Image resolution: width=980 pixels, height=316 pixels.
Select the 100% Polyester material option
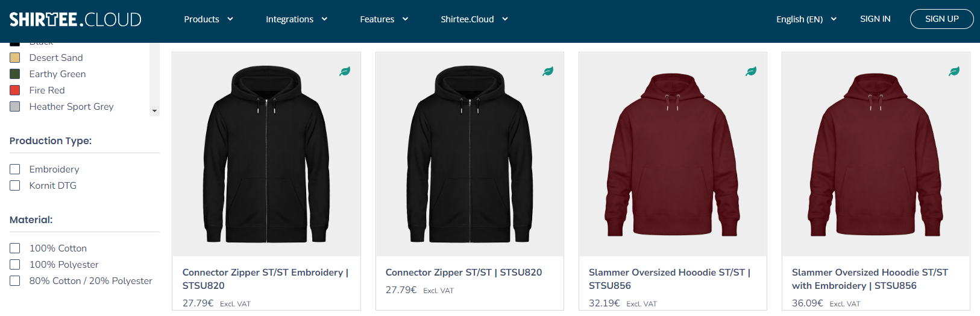tap(15, 265)
